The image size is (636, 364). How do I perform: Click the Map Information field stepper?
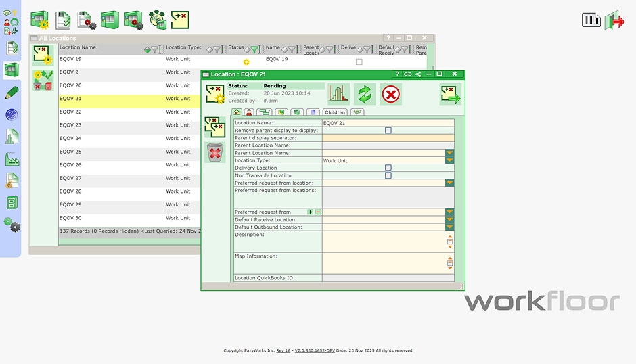[450, 263]
